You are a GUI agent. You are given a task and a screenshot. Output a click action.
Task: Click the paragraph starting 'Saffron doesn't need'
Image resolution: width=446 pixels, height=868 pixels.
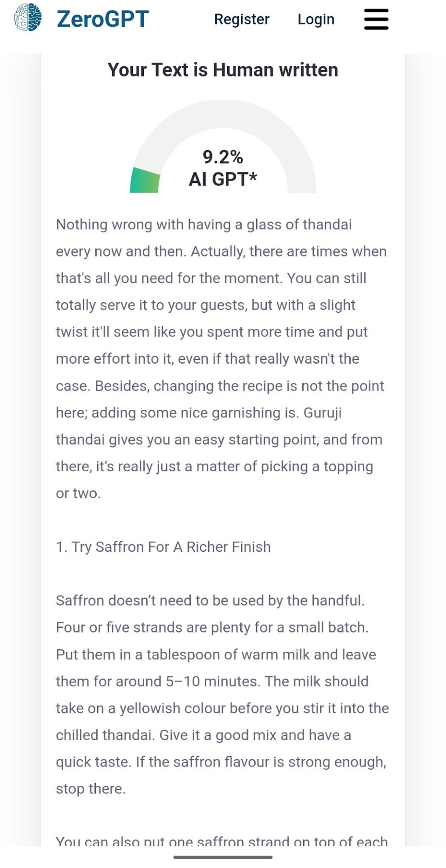point(222,694)
